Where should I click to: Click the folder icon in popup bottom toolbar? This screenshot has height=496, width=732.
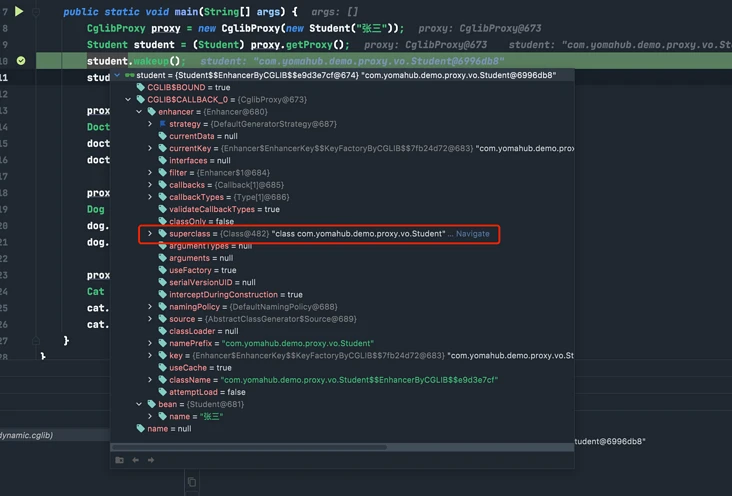point(120,460)
